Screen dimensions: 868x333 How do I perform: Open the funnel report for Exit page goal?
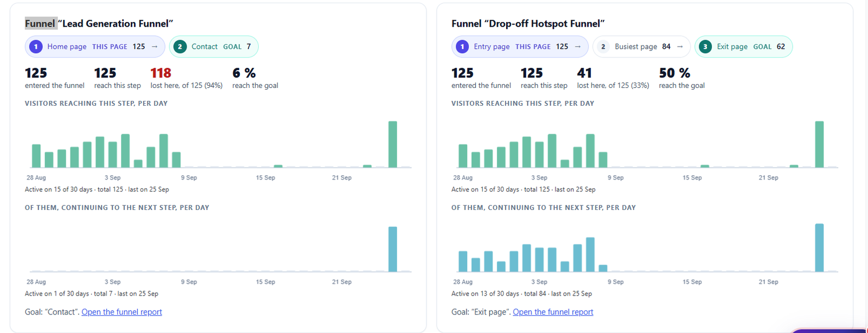pos(553,312)
